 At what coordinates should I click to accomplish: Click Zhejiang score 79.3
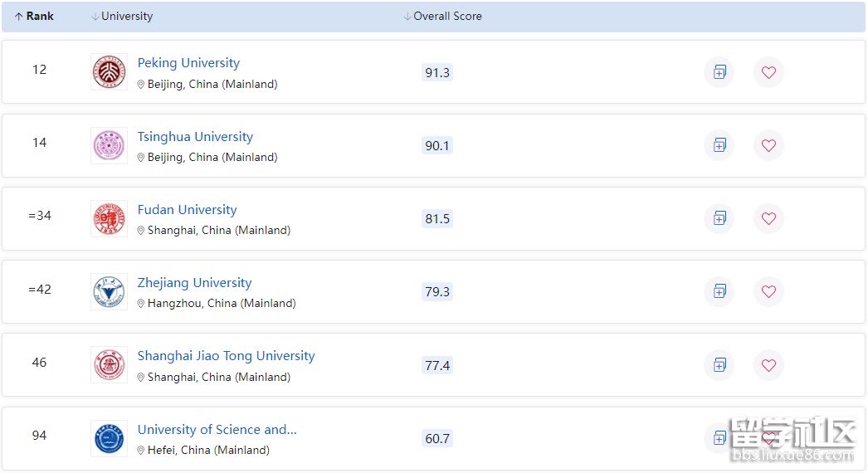tap(437, 292)
